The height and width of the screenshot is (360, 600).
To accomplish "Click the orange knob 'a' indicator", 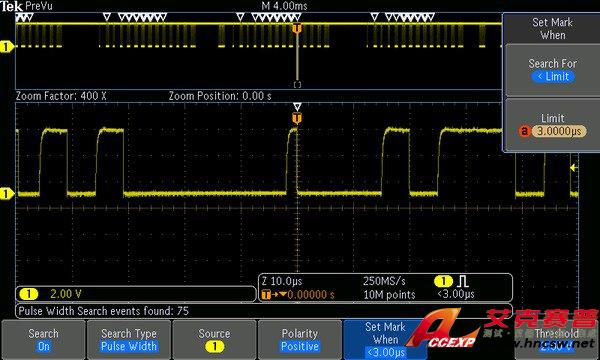I will point(524,131).
